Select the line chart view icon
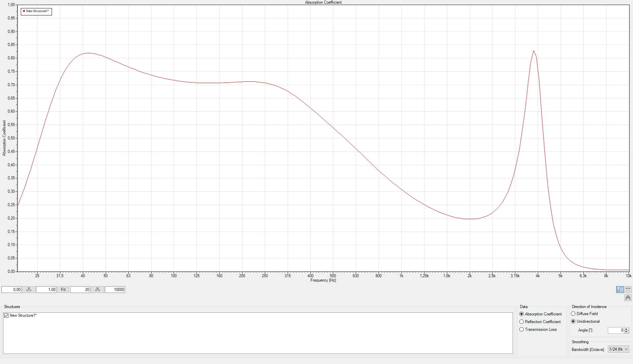The width and height of the screenshot is (633, 364). [620, 290]
